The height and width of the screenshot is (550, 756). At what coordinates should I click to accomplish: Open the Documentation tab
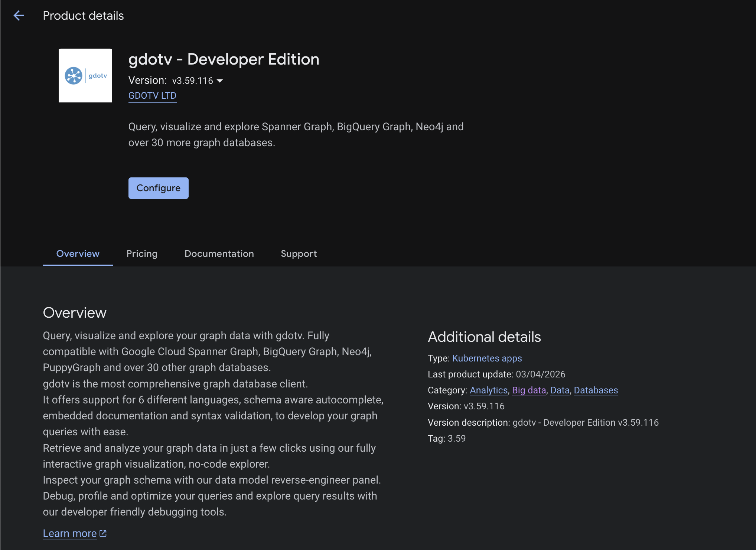(219, 253)
